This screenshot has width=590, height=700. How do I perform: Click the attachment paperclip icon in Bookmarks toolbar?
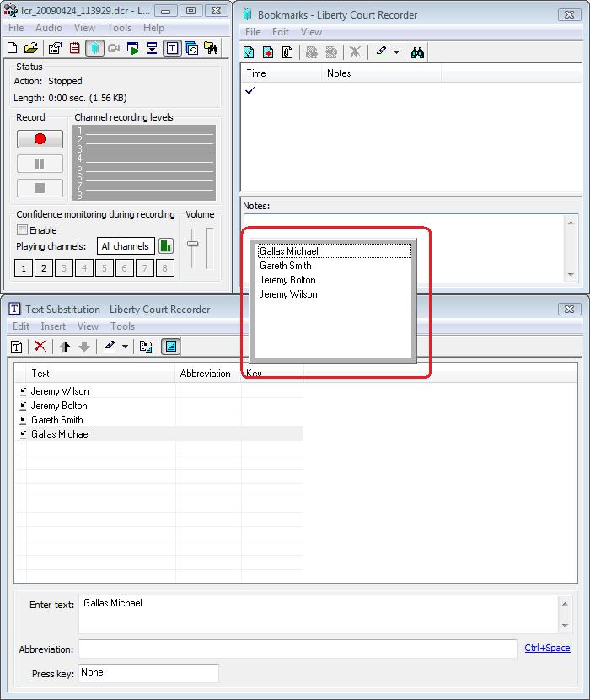pos(287,52)
